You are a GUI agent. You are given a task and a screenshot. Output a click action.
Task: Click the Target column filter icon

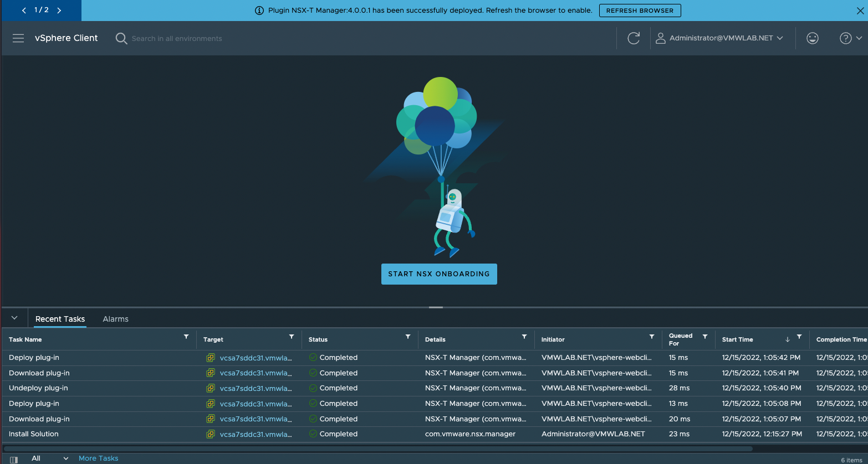(292, 337)
